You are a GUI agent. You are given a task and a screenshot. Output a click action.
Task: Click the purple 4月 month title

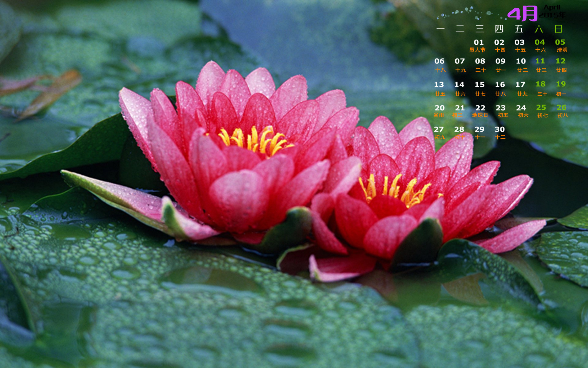click(x=522, y=14)
